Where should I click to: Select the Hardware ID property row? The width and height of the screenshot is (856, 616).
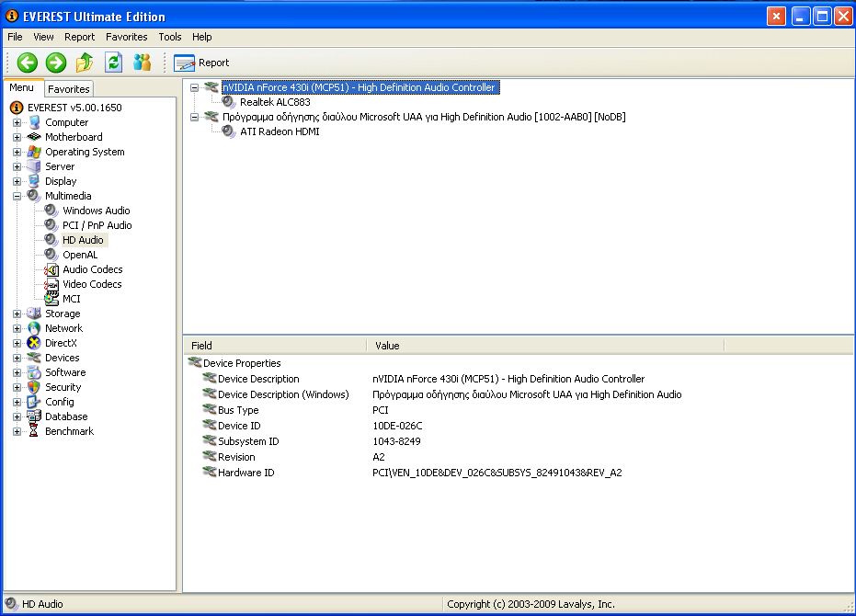[412, 473]
